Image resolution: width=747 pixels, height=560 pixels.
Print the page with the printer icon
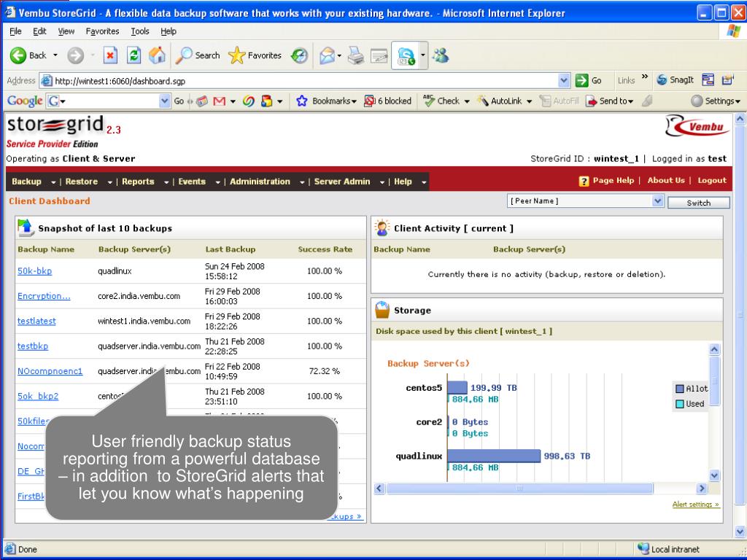pos(355,55)
